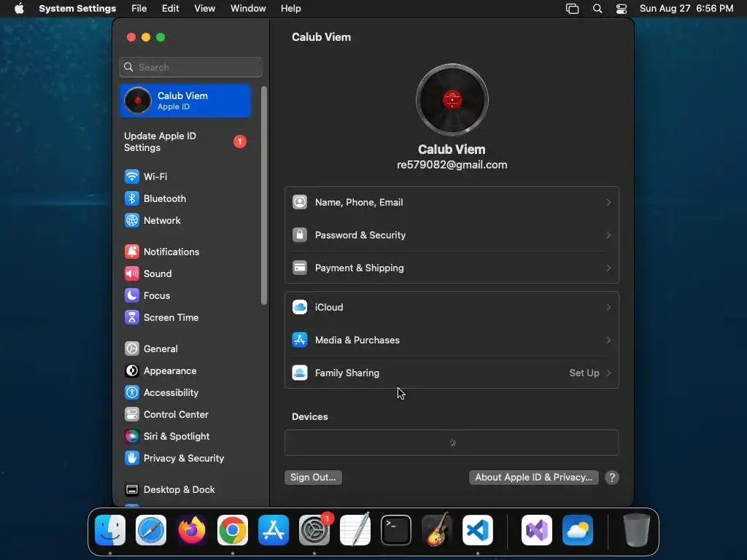
Task: Click the email re579082@gmail.com
Action: click(x=452, y=166)
